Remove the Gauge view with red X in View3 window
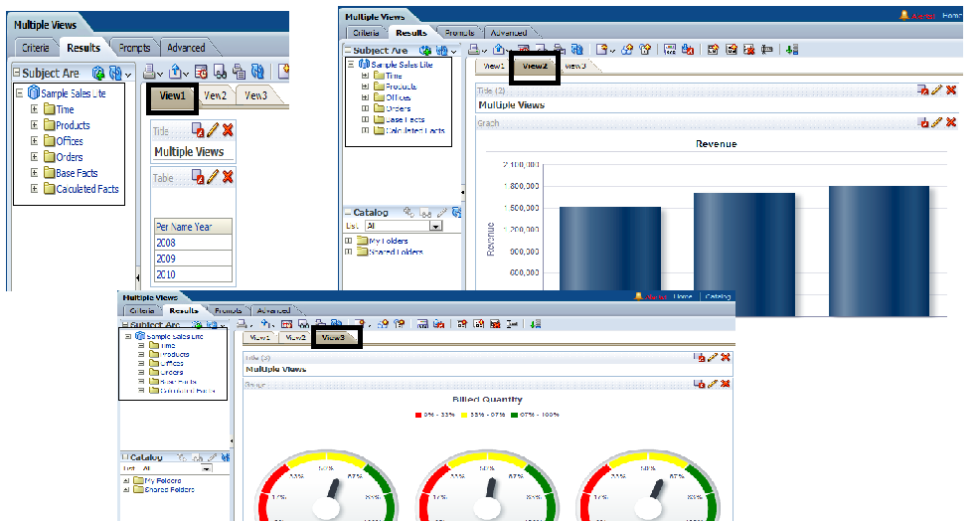This screenshot has width=980, height=523. (x=725, y=383)
